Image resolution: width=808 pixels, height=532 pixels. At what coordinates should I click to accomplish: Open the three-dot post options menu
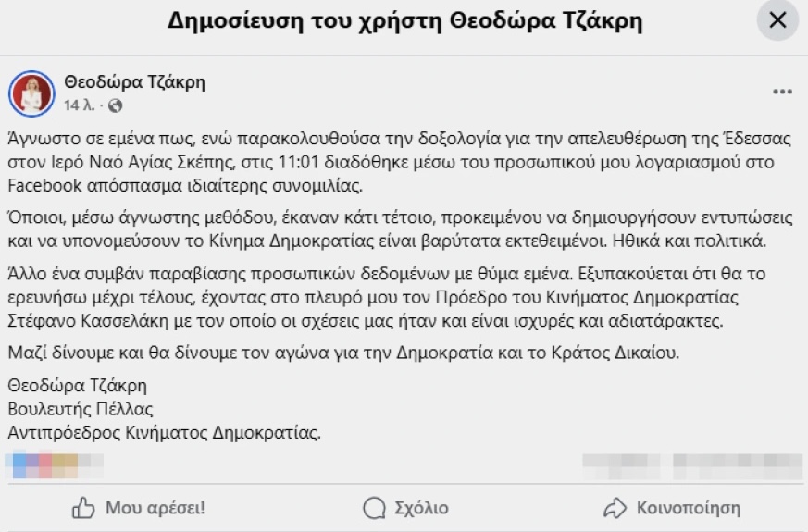[x=782, y=92]
